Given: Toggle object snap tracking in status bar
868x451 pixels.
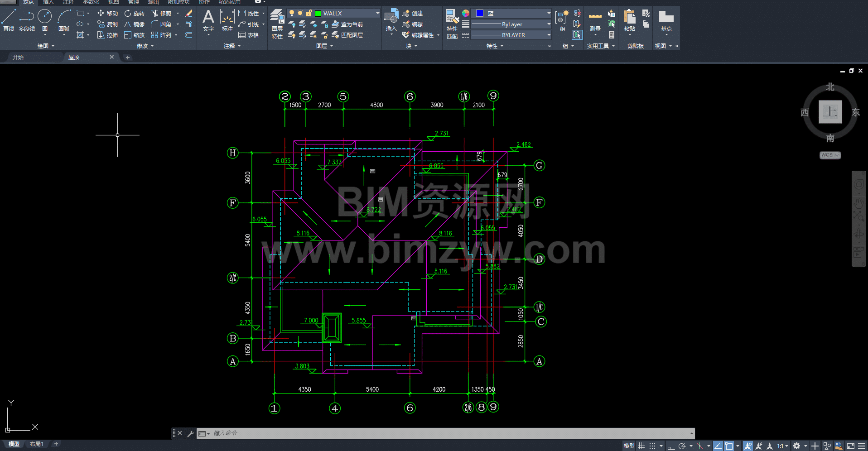Looking at the screenshot, I should pyautogui.click(x=718, y=446).
